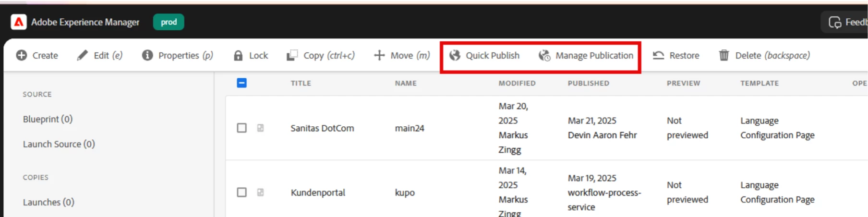Sort by the Preview column header
Viewport: 868px width, 217px height.
click(x=684, y=83)
